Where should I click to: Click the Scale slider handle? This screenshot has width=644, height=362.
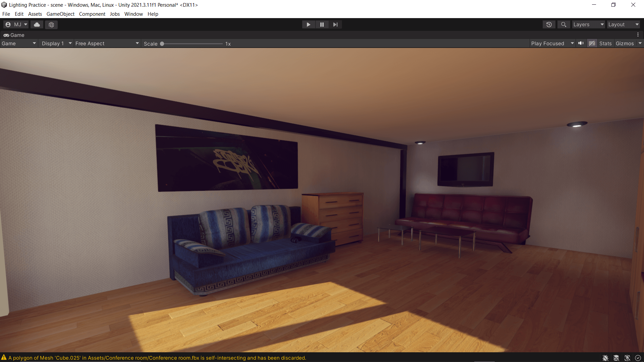[x=162, y=44]
